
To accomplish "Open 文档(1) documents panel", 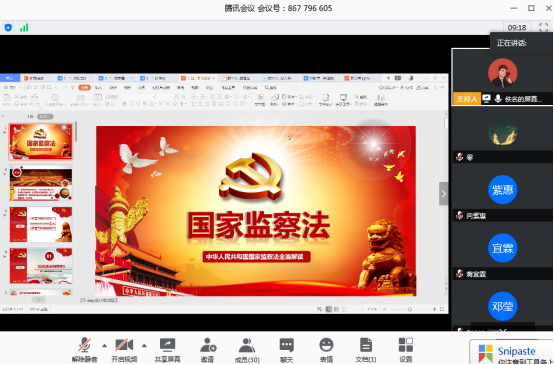I will pos(366,349).
